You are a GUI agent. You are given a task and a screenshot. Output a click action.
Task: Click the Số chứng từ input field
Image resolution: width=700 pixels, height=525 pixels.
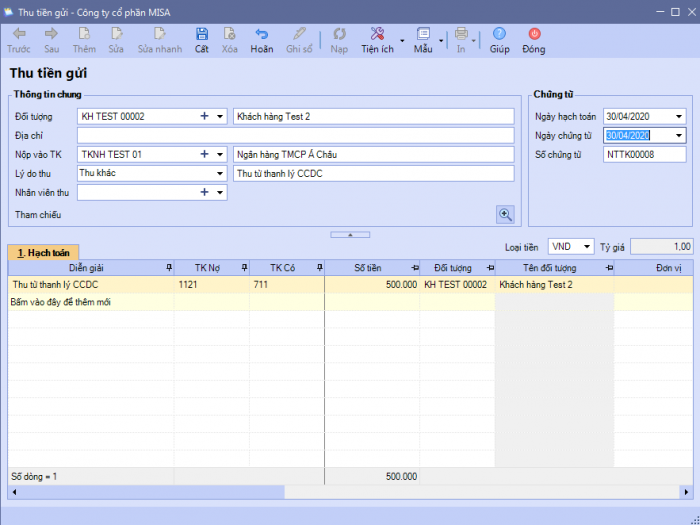point(644,154)
